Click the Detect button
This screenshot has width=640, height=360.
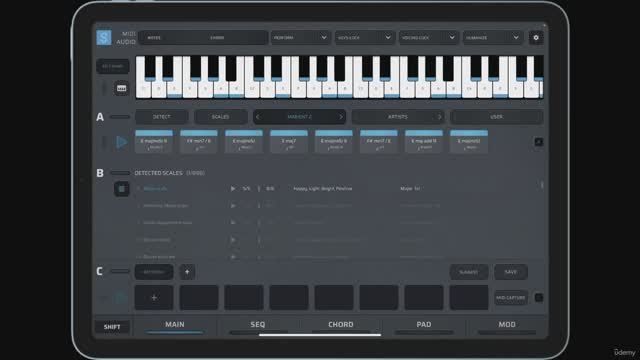click(x=162, y=117)
